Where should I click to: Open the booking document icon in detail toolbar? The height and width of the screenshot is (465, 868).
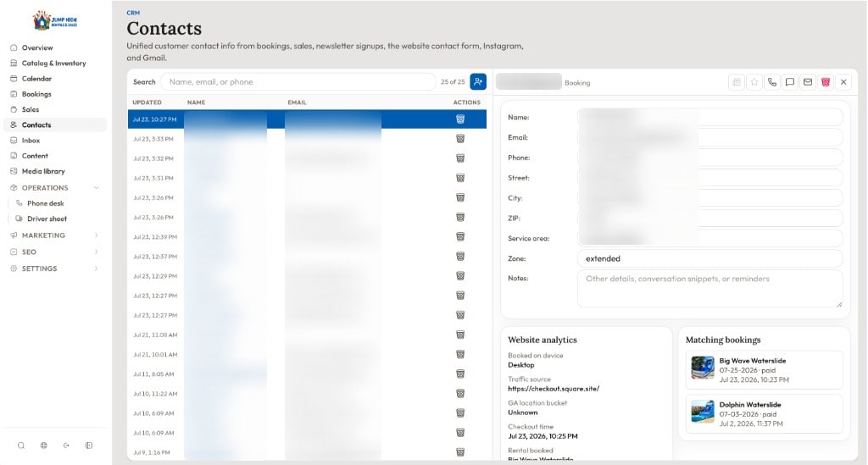click(x=737, y=82)
